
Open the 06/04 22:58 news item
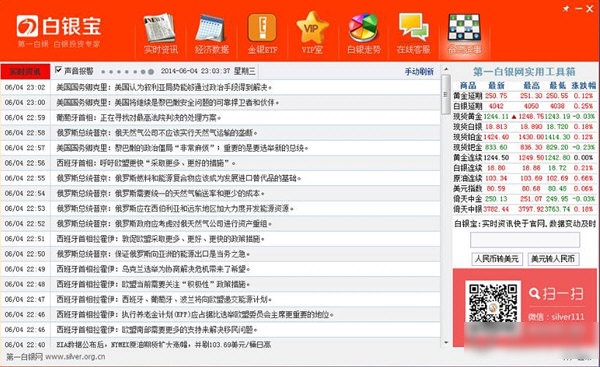coord(220,133)
